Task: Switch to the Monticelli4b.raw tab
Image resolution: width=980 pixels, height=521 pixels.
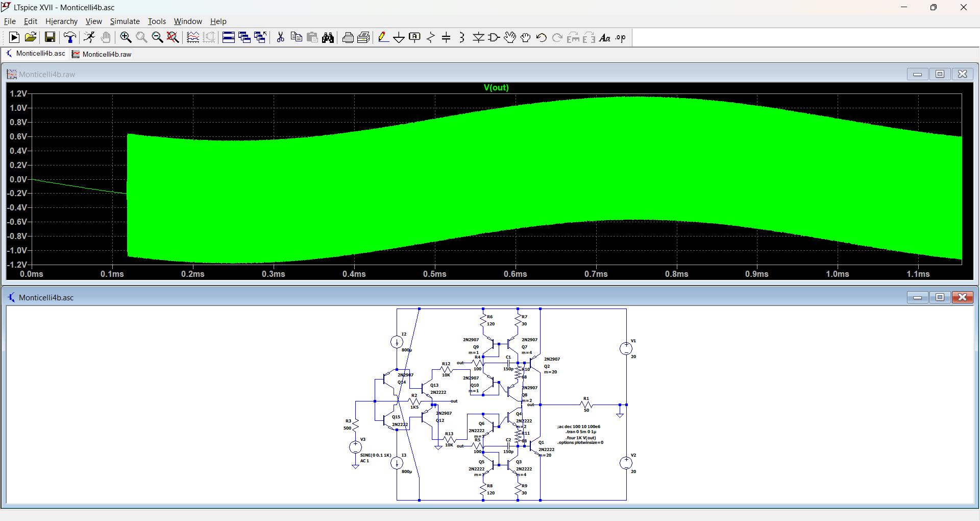Action: click(x=102, y=54)
